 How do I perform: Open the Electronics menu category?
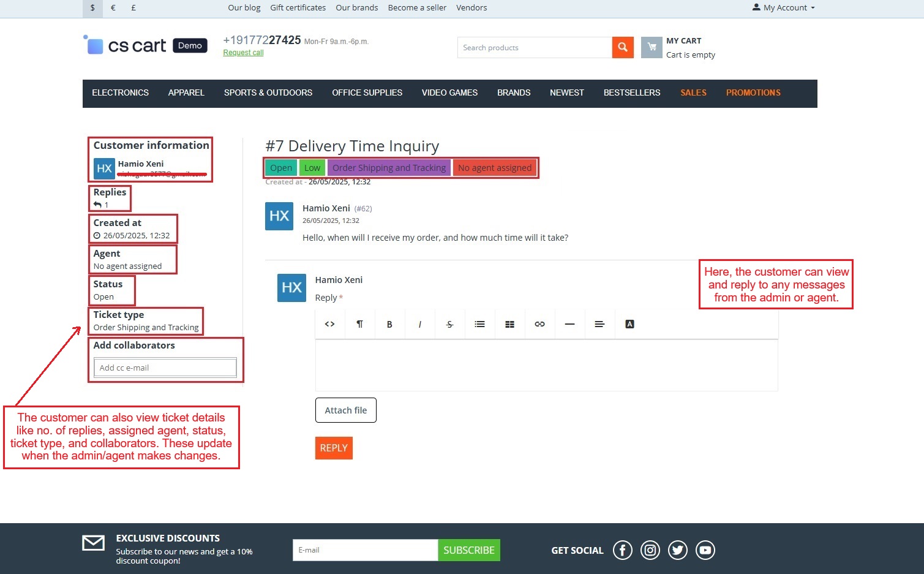coord(120,93)
